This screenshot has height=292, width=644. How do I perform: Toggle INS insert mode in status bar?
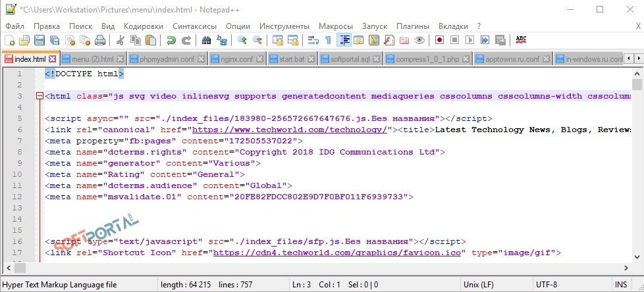point(621,285)
